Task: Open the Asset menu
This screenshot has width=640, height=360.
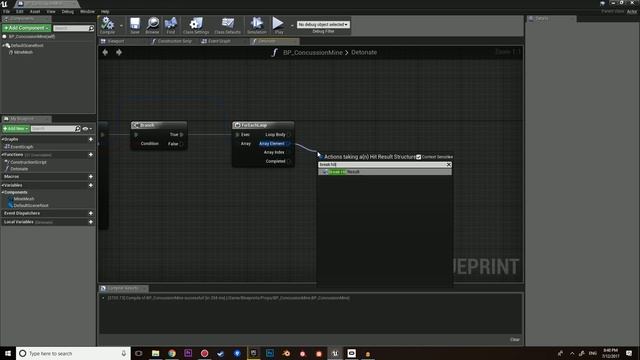Action: coord(35,11)
